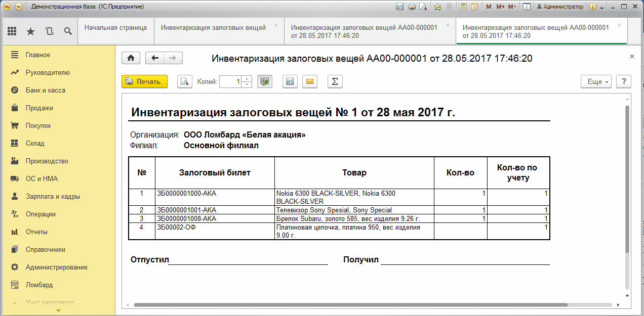Save printed form to file
This screenshot has height=316, width=644.
pyautogui.click(x=290, y=81)
